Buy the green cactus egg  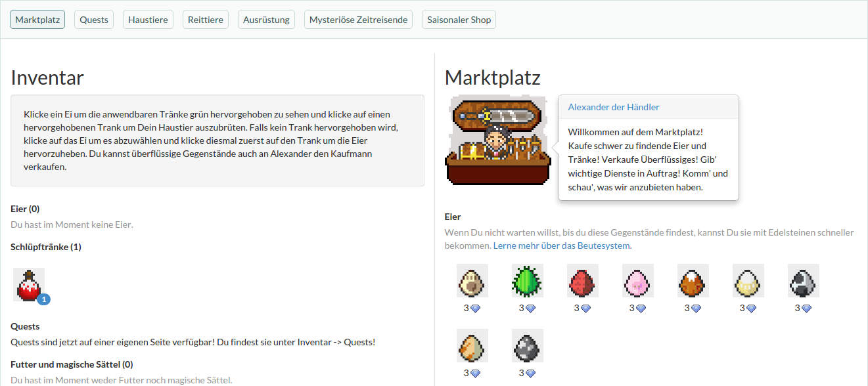click(528, 281)
